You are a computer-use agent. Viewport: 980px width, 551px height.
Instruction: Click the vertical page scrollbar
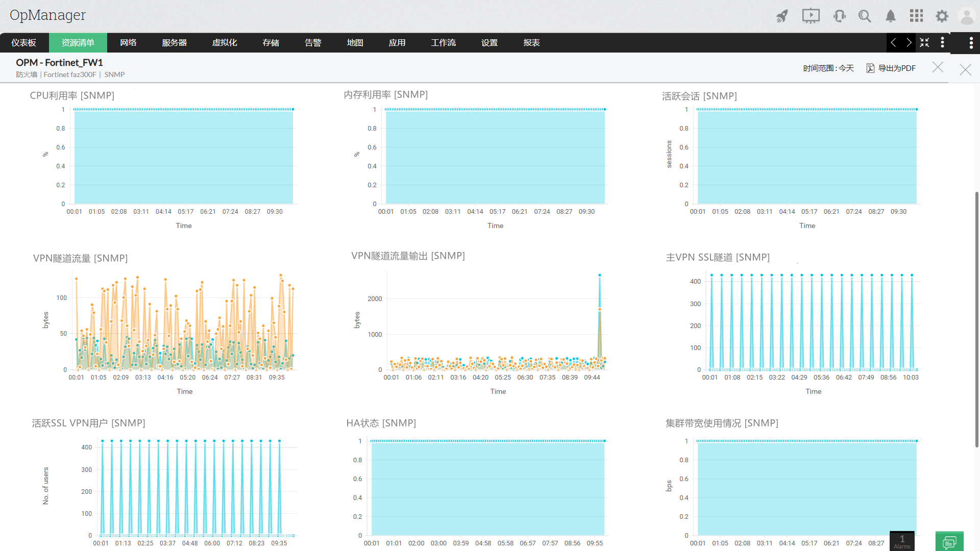976,319
